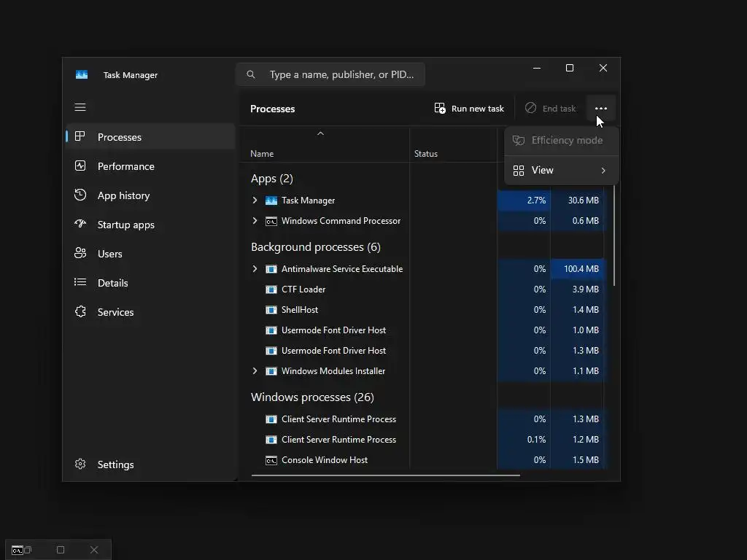Viewport: 747px width, 560px height.
Task: Click the ShellHost process icon
Action: coord(271,310)
